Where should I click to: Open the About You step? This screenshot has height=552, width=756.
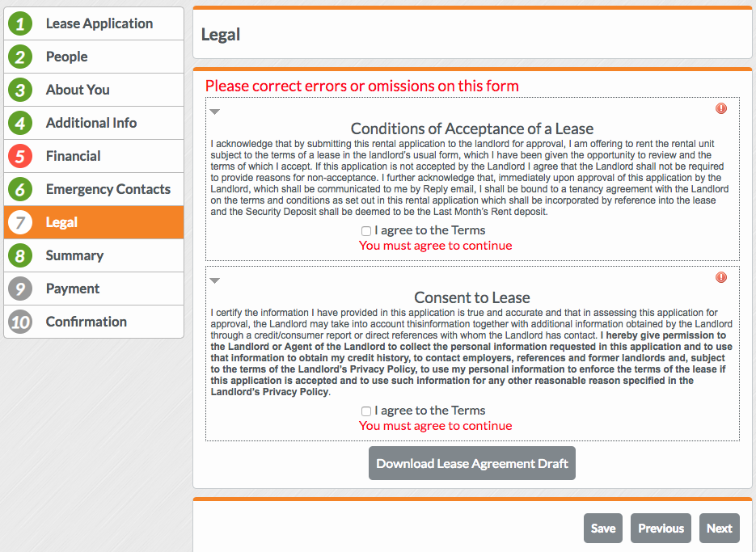pyautogui.click(x=78, y=90)
